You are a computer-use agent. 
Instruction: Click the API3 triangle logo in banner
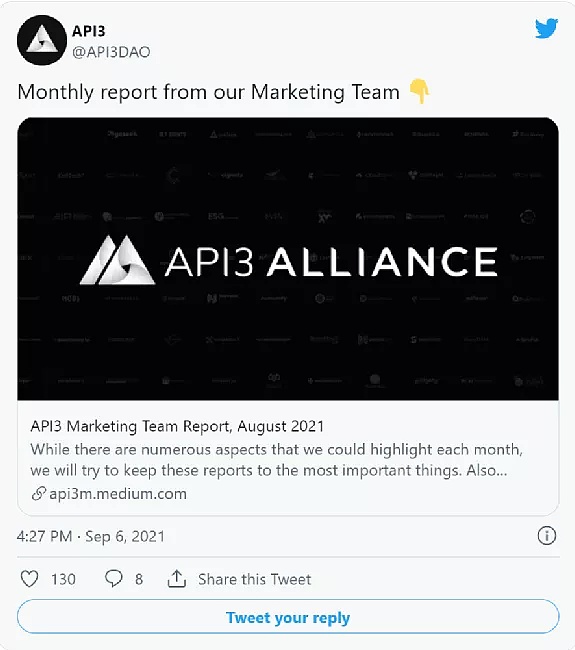[x=117, y=260]
